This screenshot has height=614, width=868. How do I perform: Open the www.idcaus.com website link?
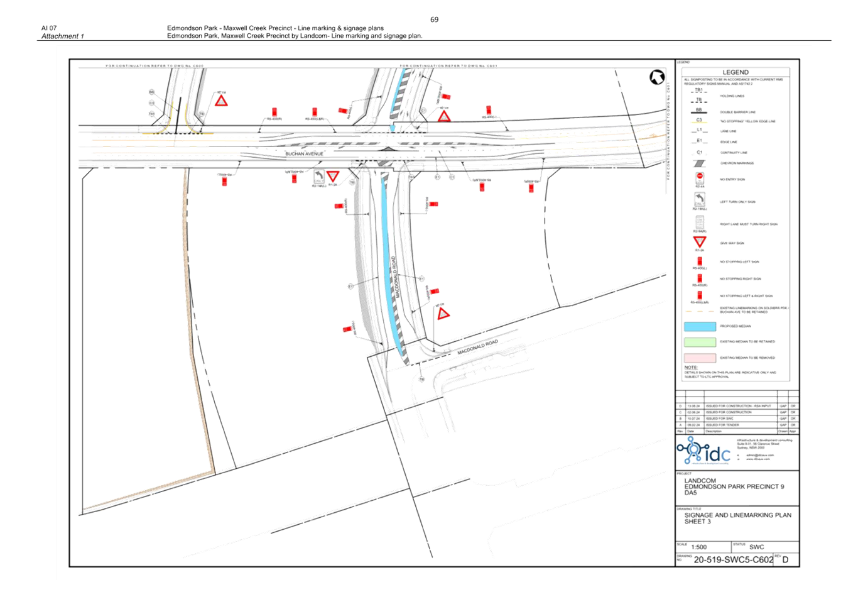pyautogui.click(x=759, y=459)
